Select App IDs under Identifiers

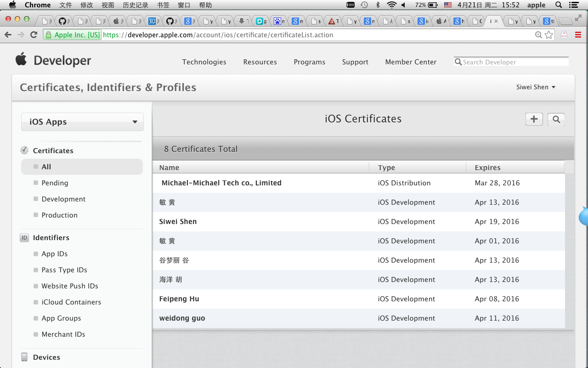point(54,254)
